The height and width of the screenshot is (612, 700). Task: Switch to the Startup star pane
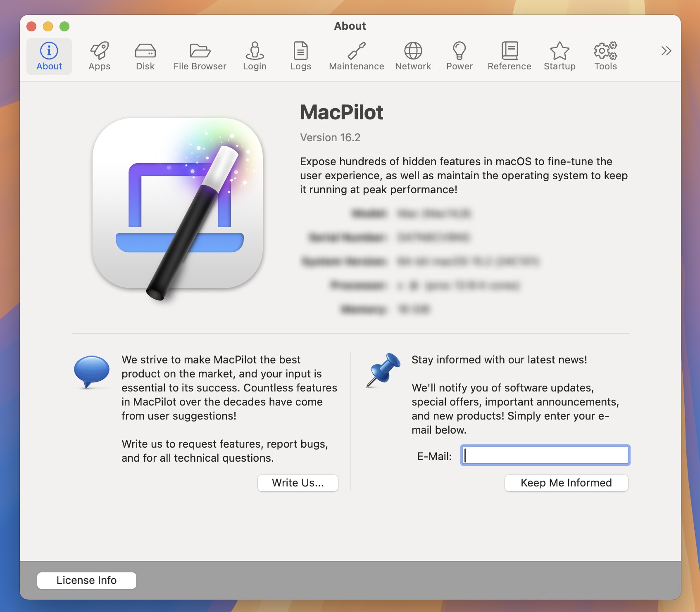point(560,57)
